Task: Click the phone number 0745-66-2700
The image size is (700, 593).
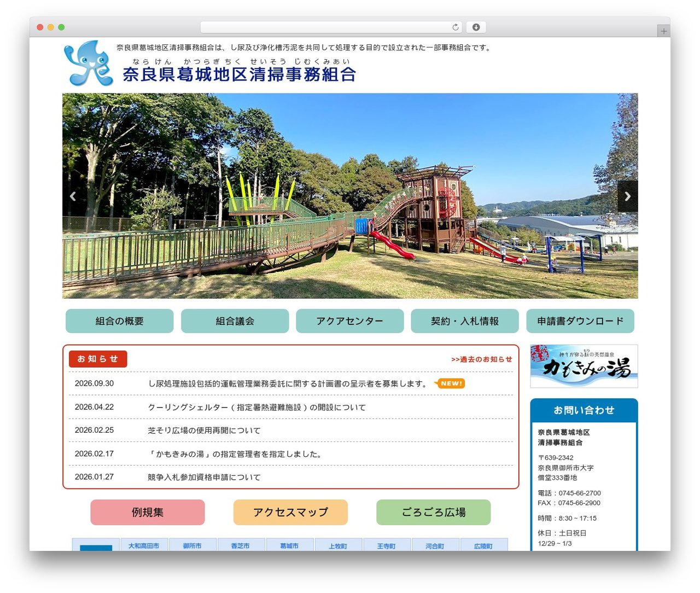Action: point(580,493)
